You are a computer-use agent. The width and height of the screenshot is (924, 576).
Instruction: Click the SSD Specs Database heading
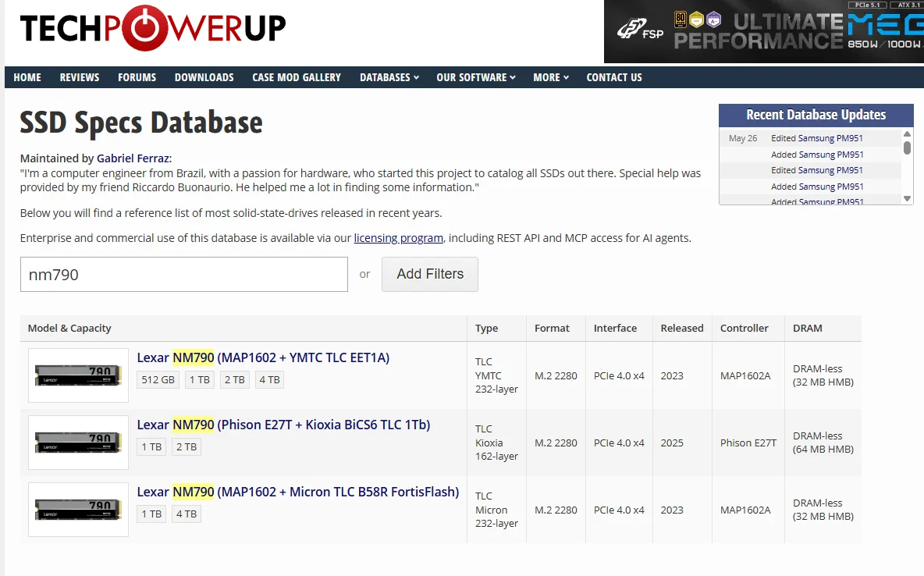(140, 123)
